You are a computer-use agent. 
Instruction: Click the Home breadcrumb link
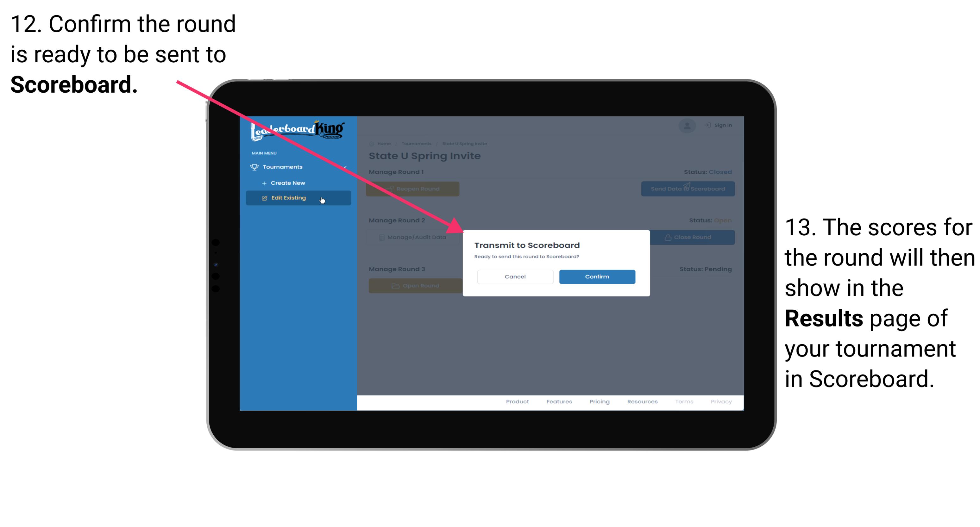[383, 143]
